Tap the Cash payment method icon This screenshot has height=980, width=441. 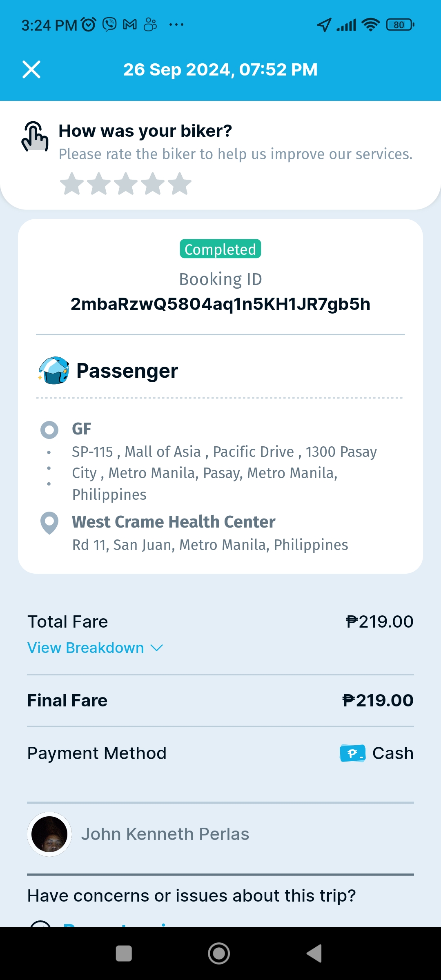(352, 753)
